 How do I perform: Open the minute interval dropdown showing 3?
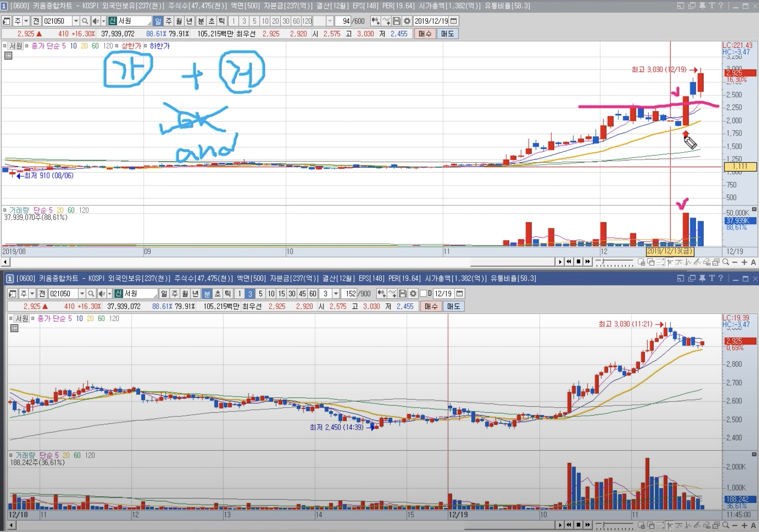336,294
